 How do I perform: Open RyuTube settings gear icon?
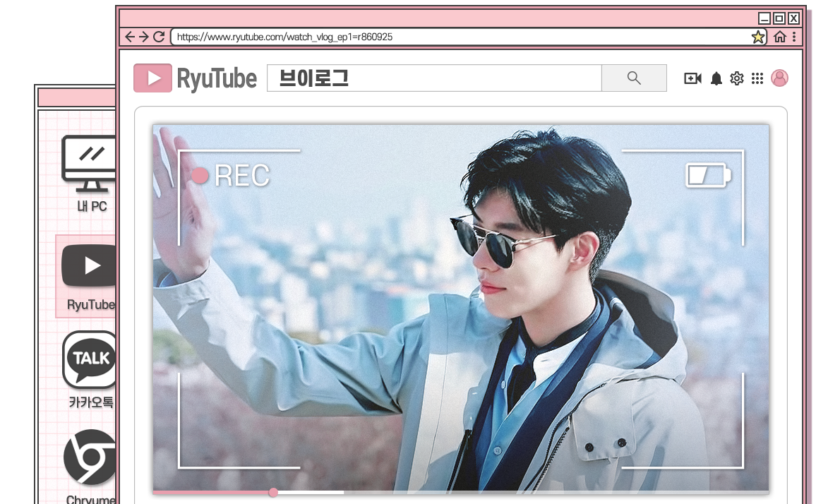coord(737,79)
